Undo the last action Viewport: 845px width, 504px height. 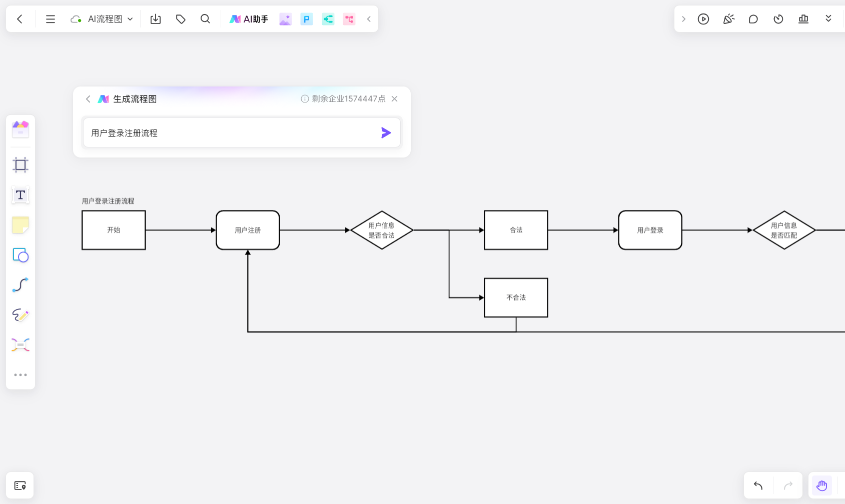pyautogui.click(x=758, y=485)
